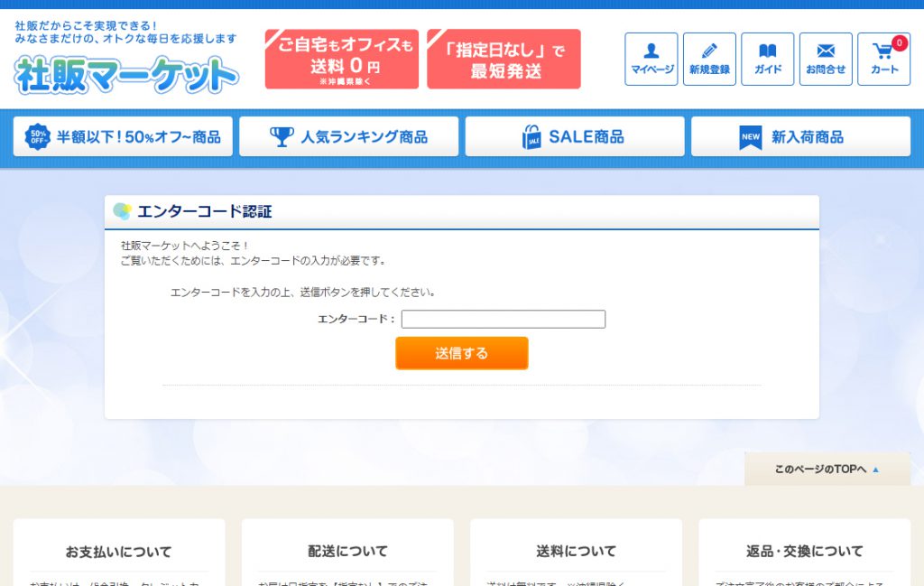Open the 半額以下！50%オフ~商品 menu item
The image size is (924, 586).
122,136
